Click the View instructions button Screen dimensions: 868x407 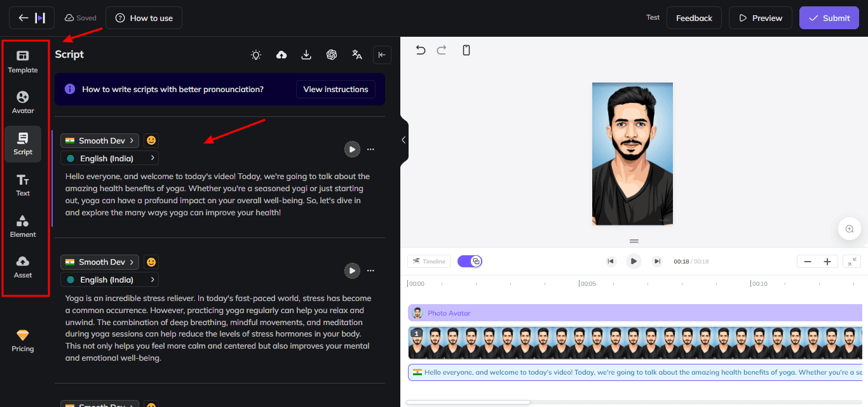pyautogui.click(x=336, y=90)
